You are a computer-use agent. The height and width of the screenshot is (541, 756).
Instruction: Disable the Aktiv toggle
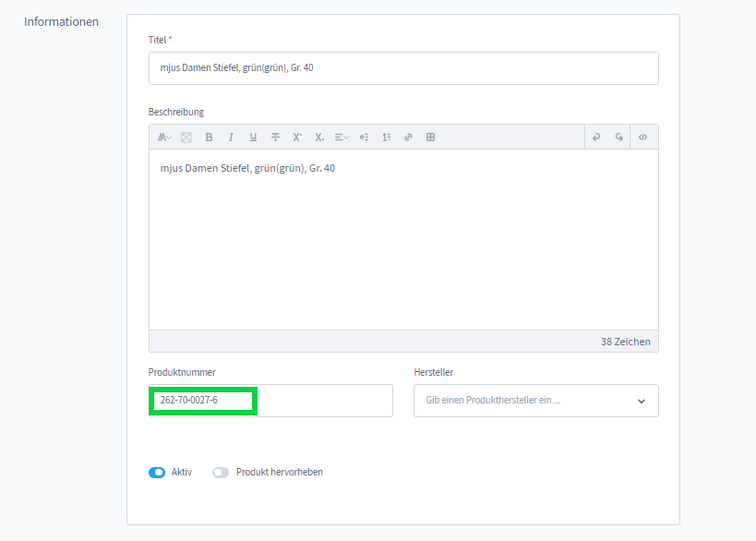(157, 473)
